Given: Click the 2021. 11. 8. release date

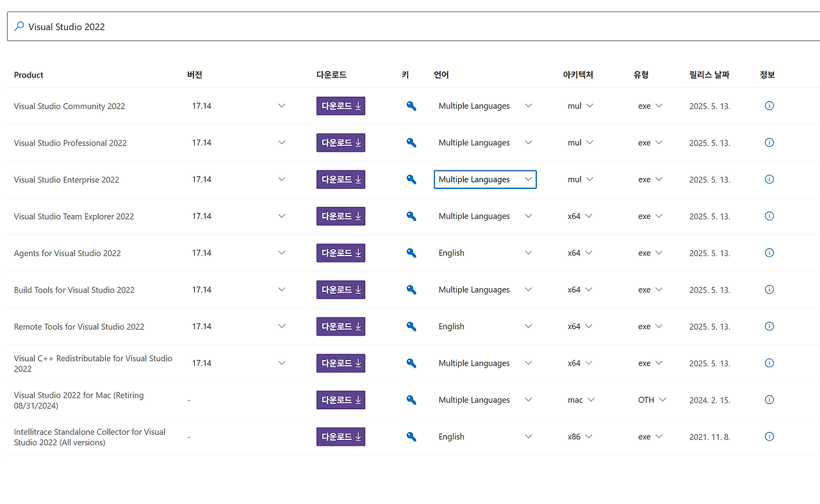Looking at the screenshot, I should pyautogui.click(x=710, y=437).
